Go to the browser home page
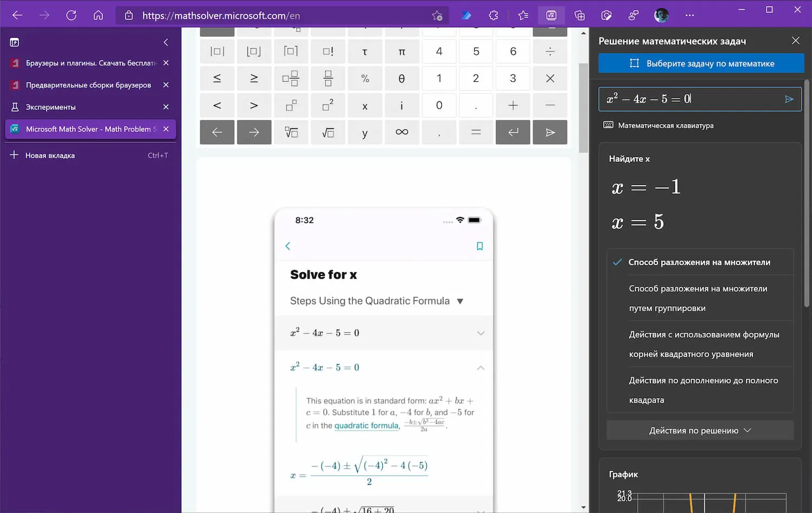812x513 pixels. point(98,15)
